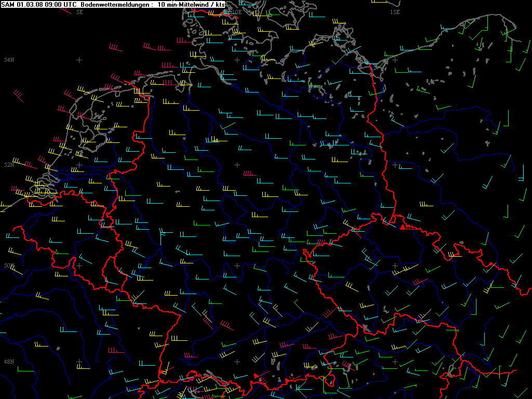Click the grid cross at 48N 10E
The width and height of the screenshot is (532, 399).
click(237, 362)
